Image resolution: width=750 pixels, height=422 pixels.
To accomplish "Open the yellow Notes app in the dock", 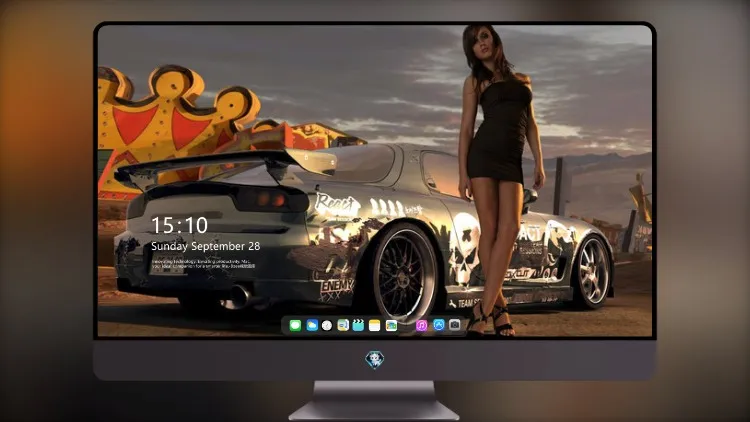I will pyautogui.click(x=375, y=325).
